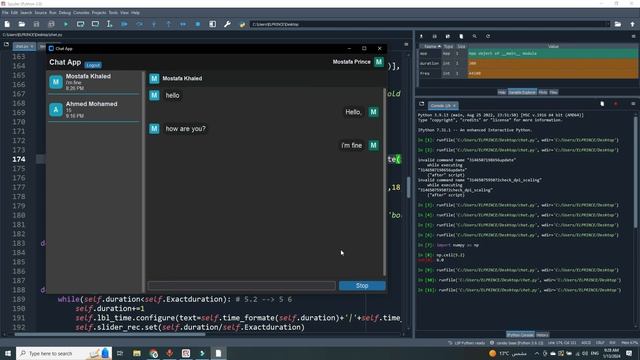Click the Stop button in Chat App
The width and height of the screenshot is (640, 360).
pos(362,286)
